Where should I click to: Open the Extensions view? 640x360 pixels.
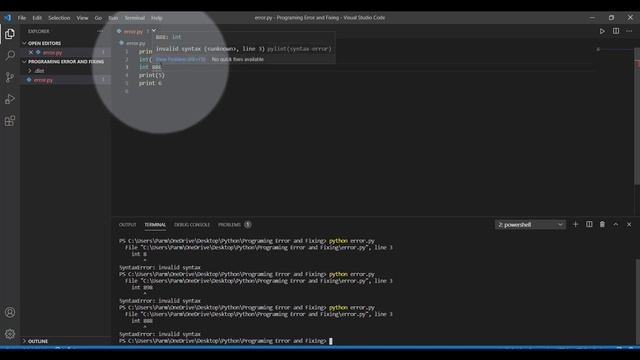coord(10,121)
